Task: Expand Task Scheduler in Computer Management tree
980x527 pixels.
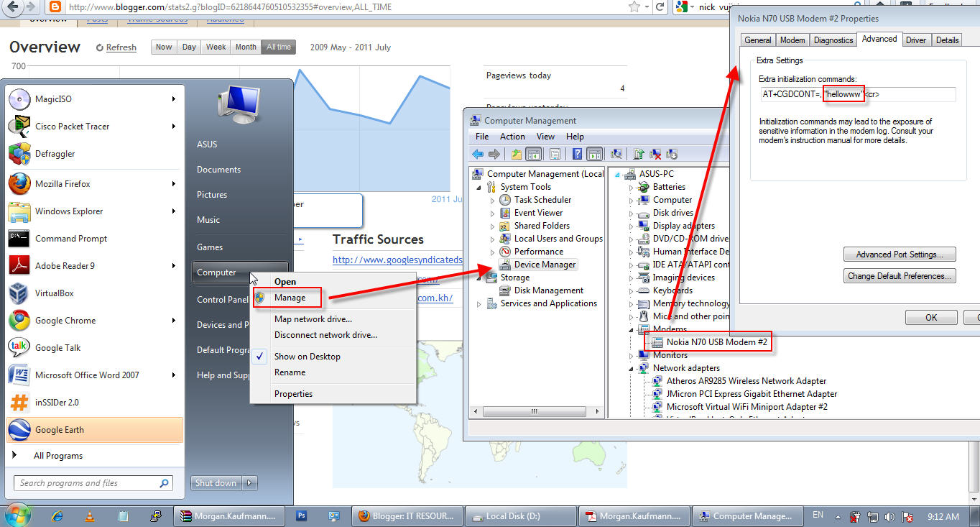Action: (x=493, y=200)
